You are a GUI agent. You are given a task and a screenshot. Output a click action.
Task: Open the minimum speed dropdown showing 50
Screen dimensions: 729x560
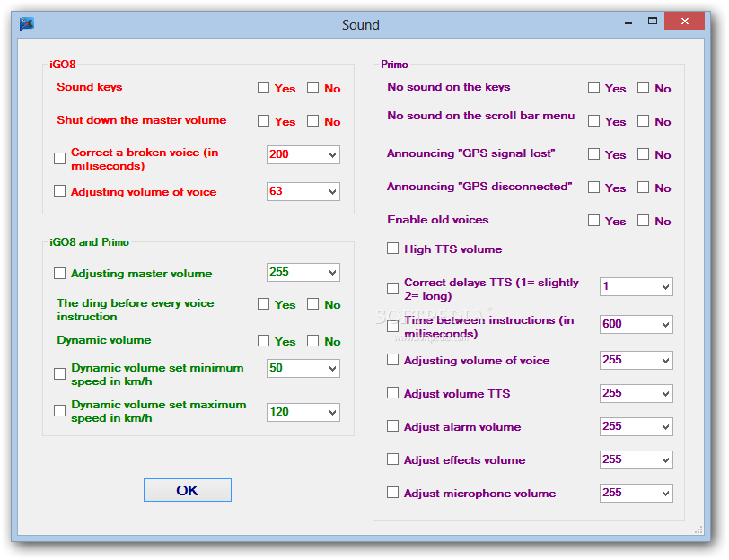(303, 369)
